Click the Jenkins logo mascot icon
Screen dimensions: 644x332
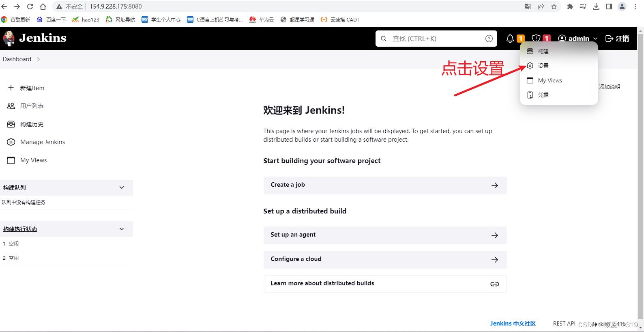tap(9, 38)
